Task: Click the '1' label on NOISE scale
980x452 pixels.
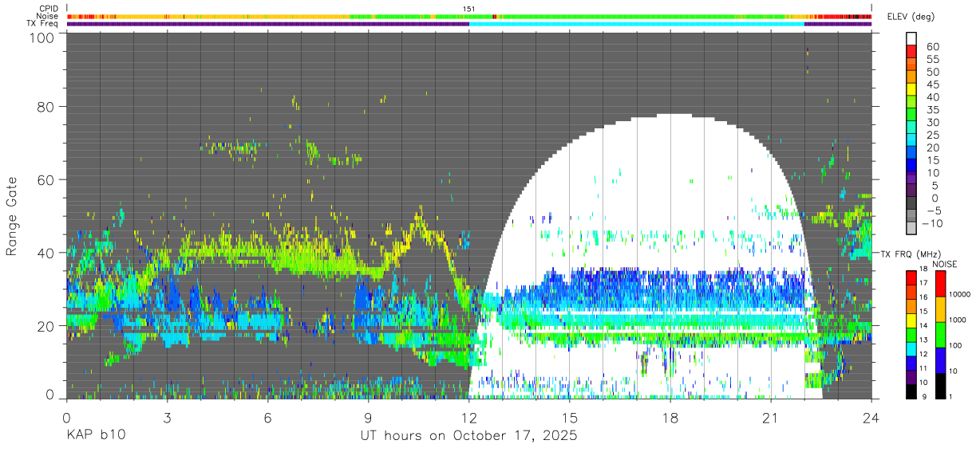Action: pyautogui.click(x=951, y=397)
